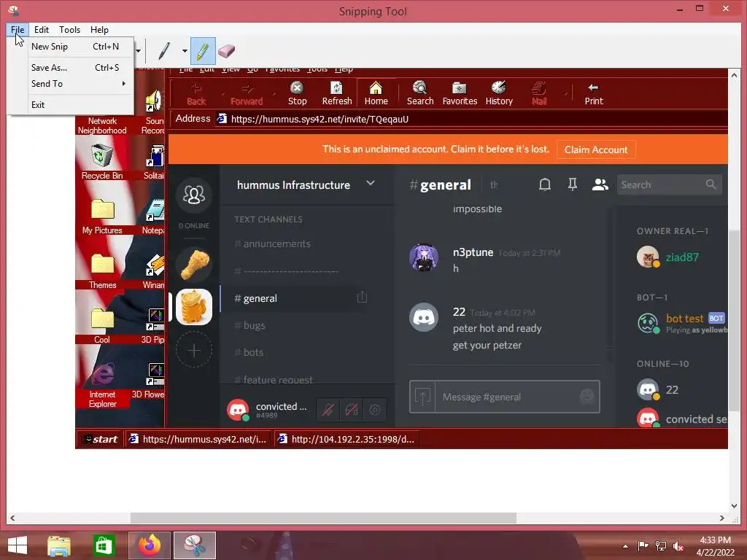Click the Refresh browser icon
This screenshot has width=747, height=560.
337,93
